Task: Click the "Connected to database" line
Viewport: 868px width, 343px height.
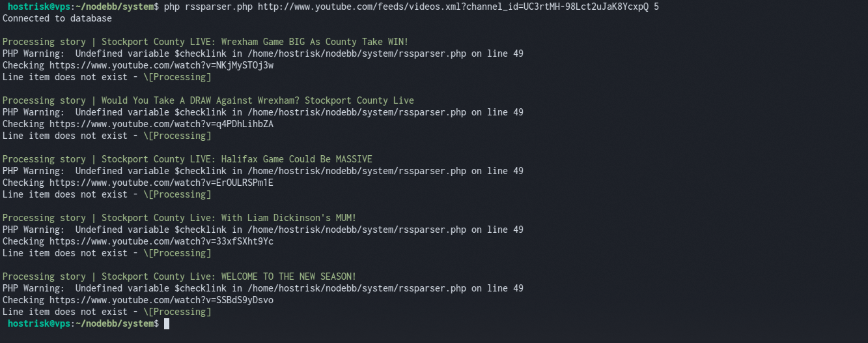Action: (57, 18)
